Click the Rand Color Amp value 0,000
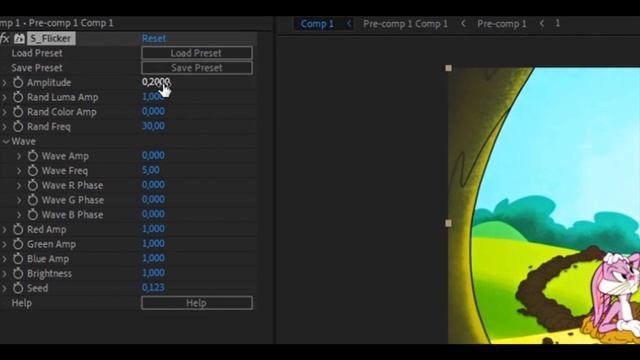The width and height of the screenshot is (640, 360). [153, 111]
